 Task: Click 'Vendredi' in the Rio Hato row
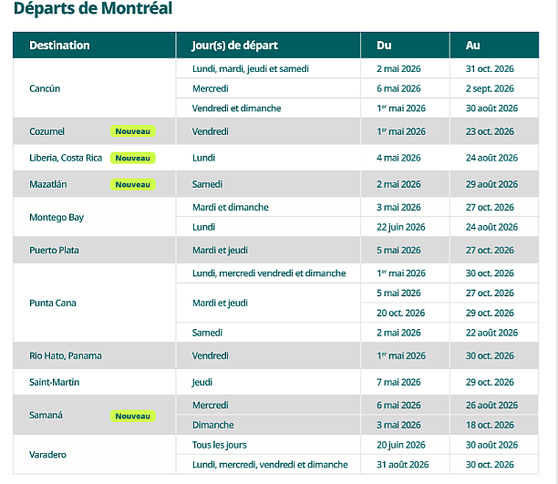point(210,356)
